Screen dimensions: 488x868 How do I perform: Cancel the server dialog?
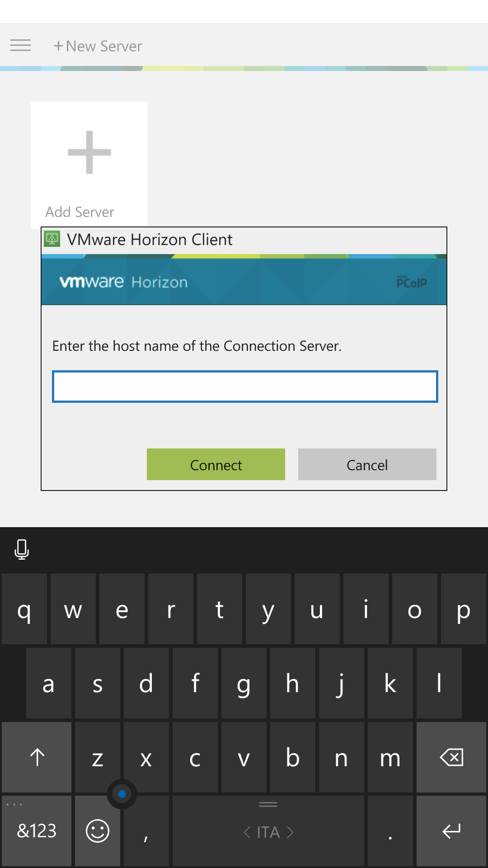(367, 464)
